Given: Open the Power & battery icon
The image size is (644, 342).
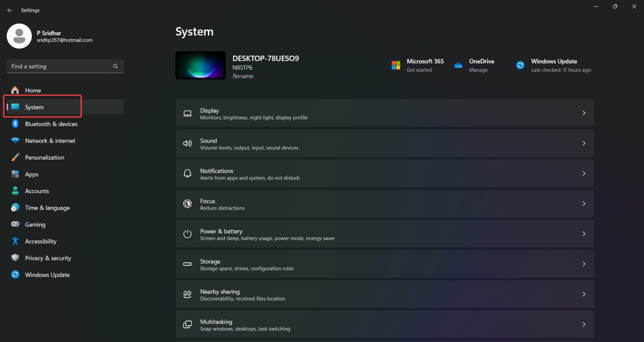Looking at the screenshot, I should (187, 234).
